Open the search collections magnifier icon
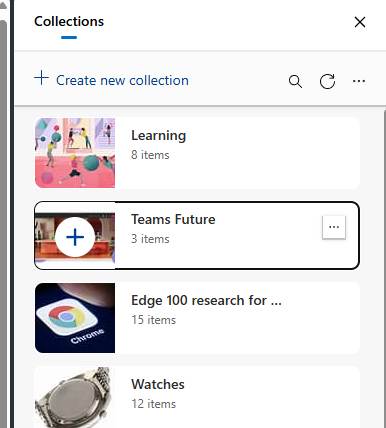The width and height of the screenshot is (386, 428). (295, 81)
